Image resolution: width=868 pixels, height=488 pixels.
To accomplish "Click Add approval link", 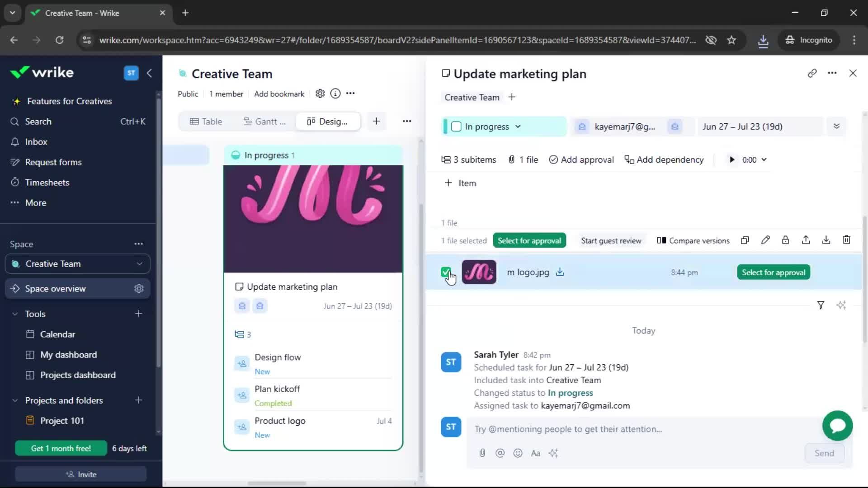I will (581, 160).
